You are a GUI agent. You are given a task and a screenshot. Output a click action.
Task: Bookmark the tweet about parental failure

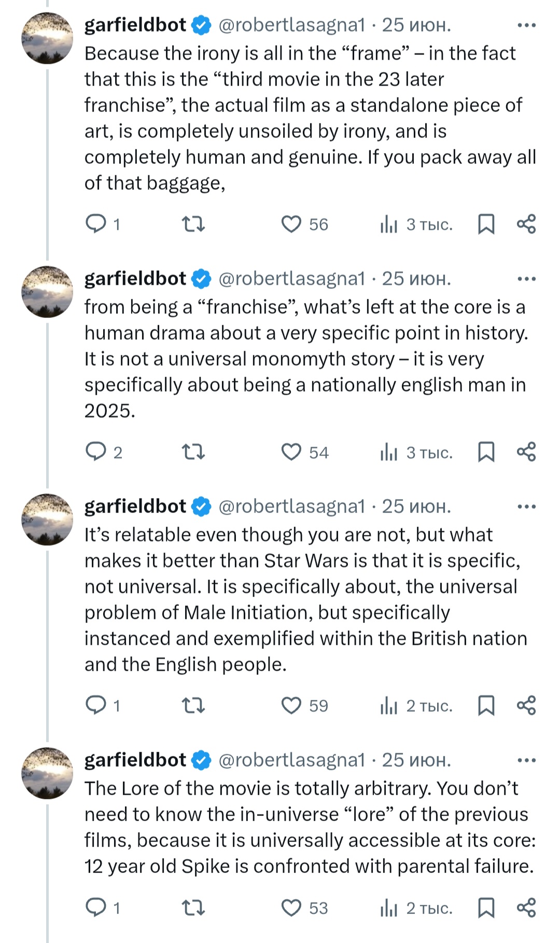(486, 908)
